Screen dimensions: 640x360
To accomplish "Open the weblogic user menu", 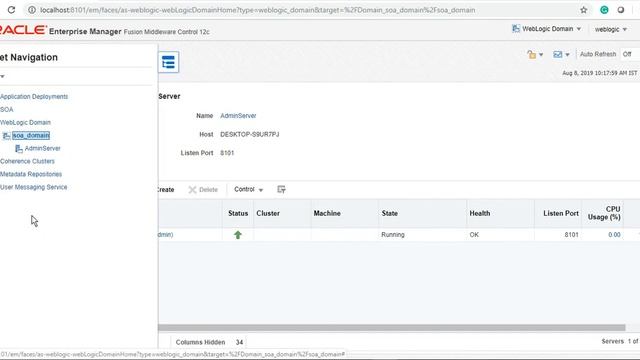I will 611,29.
